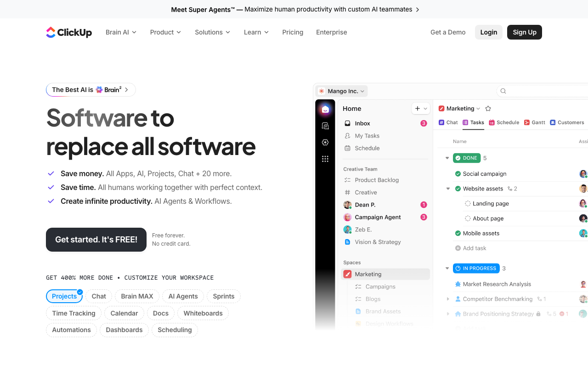Select the Chat feature chip

point(99,296)
